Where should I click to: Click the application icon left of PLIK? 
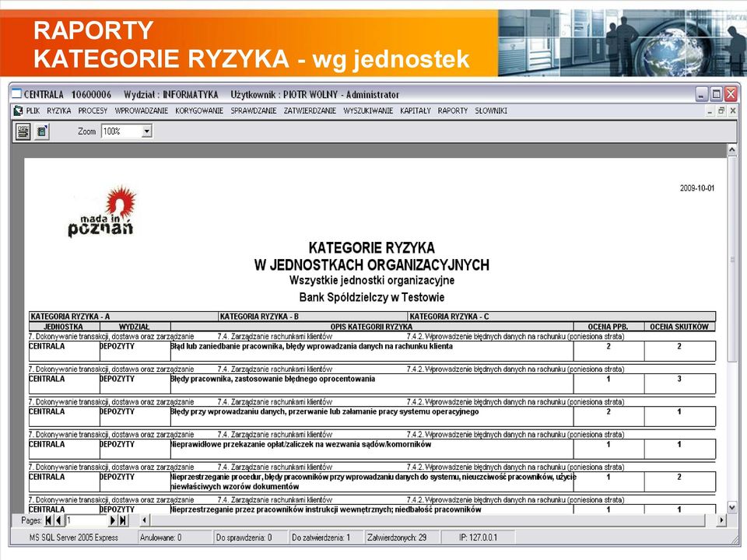click(18, 111)
